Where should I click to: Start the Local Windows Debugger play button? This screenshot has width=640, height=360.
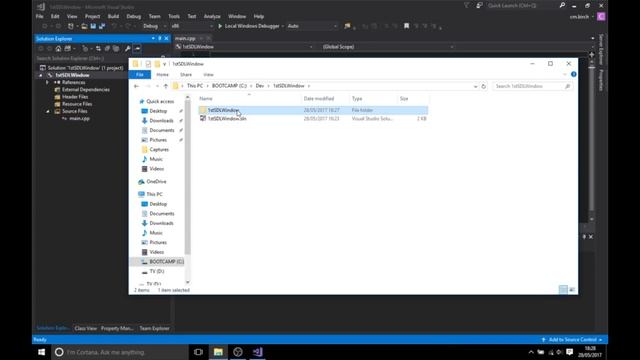click(220, 26)
